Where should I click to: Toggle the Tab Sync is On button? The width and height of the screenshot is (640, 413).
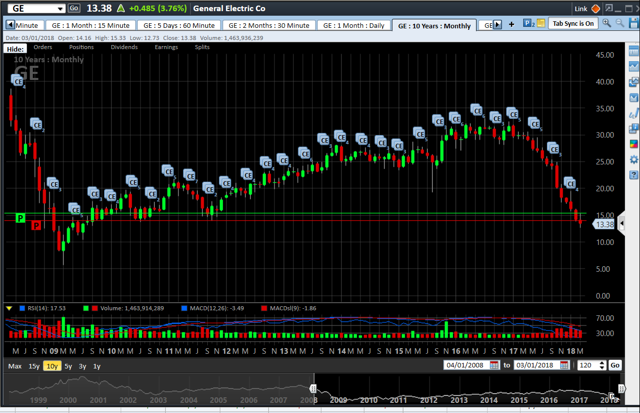[574, 23]
